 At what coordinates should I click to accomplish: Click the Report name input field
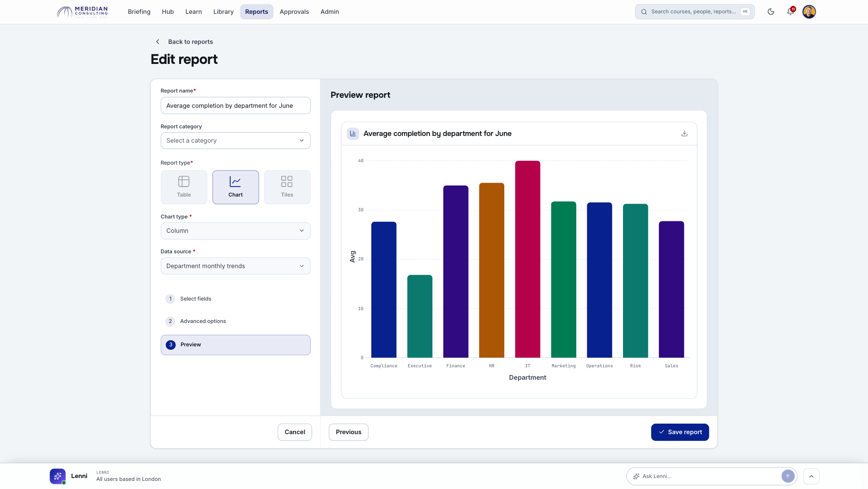click(x=235, y=105)
